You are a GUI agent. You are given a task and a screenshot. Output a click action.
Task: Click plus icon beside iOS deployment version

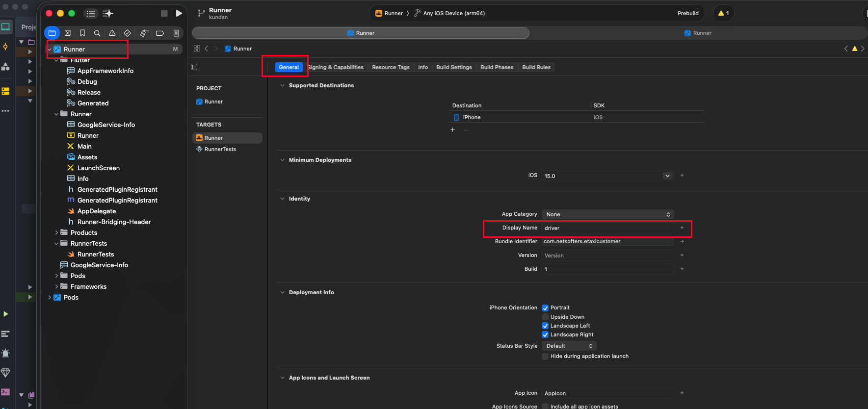682,176
